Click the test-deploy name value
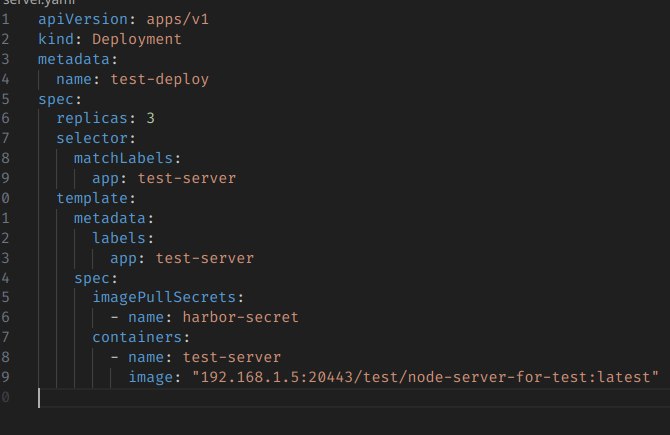Screen dimensions: 670x435 [x=160, y=79]
